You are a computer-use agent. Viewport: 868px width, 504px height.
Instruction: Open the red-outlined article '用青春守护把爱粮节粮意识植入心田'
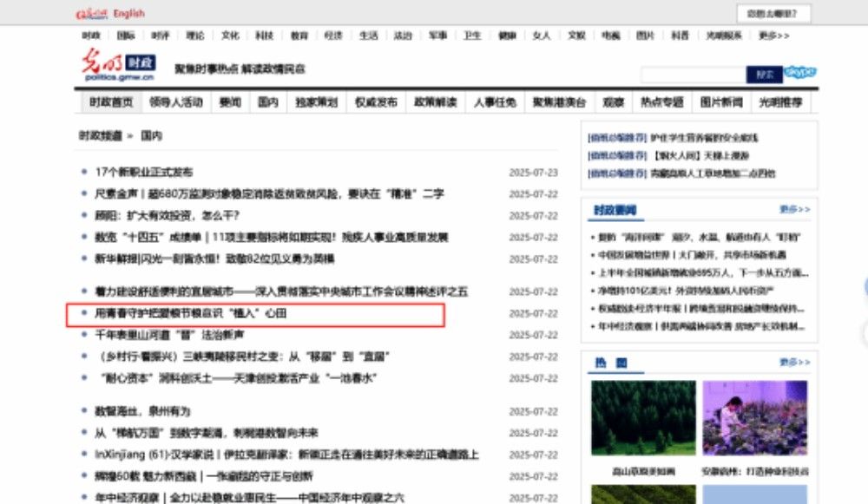[x=190, y=313]
